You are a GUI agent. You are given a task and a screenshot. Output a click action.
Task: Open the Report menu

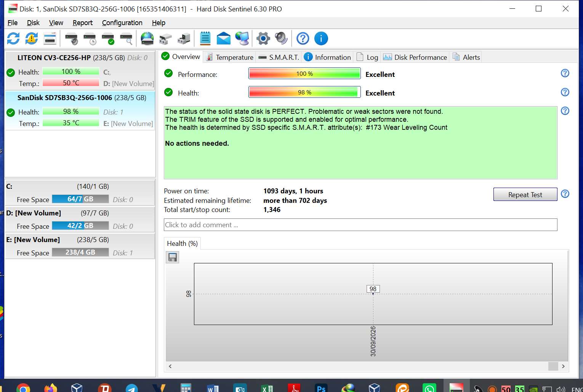[83, 23]
